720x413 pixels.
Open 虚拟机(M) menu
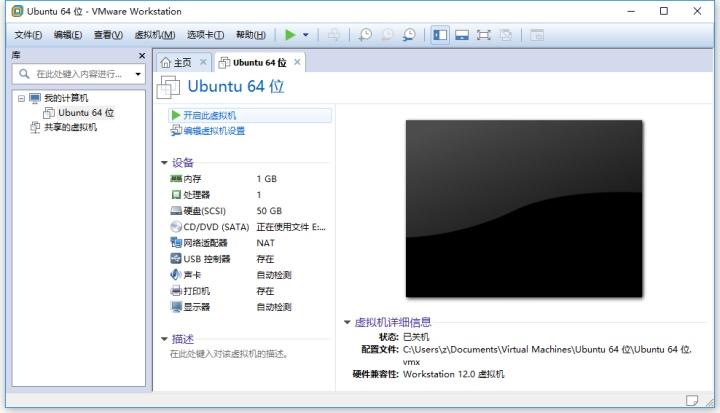coord(155,35)
